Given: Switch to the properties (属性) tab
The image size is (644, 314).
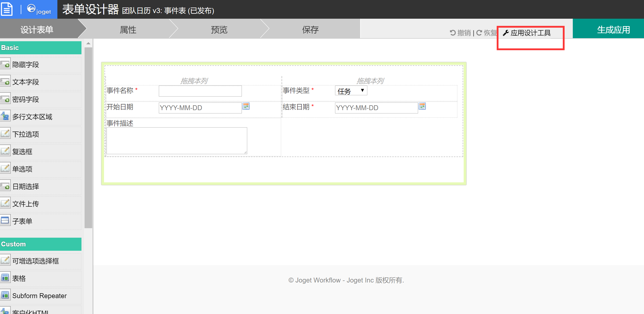Looking at the screenshot, I should (x=128, y=30).
